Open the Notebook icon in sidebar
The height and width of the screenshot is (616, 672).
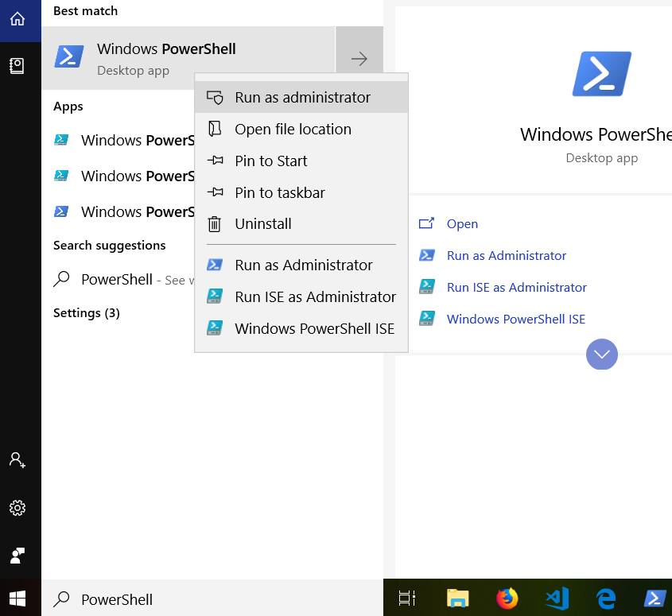[17, 66]
